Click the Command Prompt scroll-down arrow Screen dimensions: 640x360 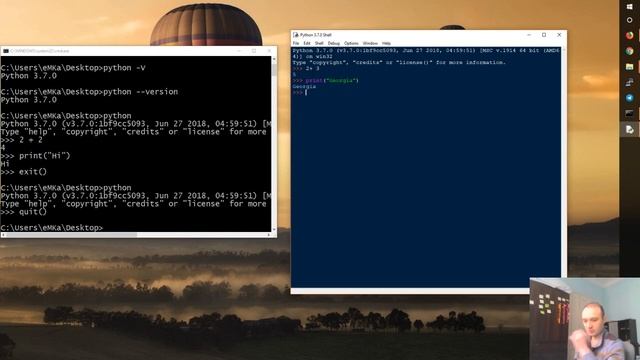[x=274, y=229]
